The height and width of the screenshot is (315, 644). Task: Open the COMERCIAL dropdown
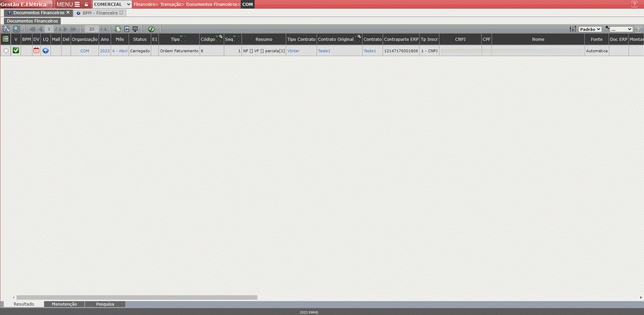[112, 4]
